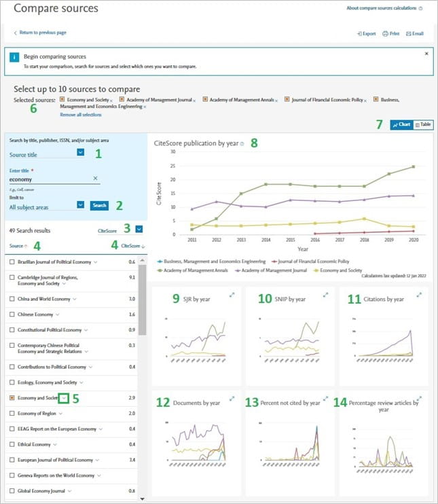This screenshot has height=504, width=438.
Task: Click the search results scrollbar thumb
Action: [x=142, y=300]
